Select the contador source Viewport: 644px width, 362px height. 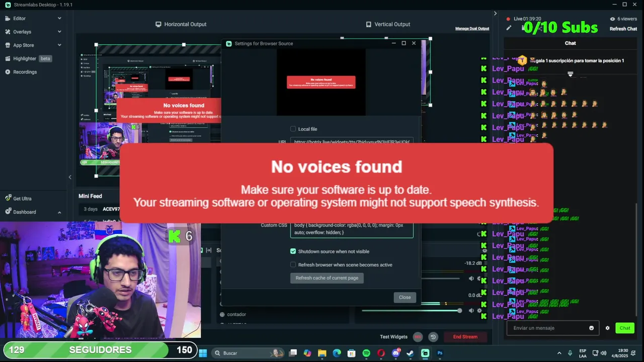click(236, 315)
